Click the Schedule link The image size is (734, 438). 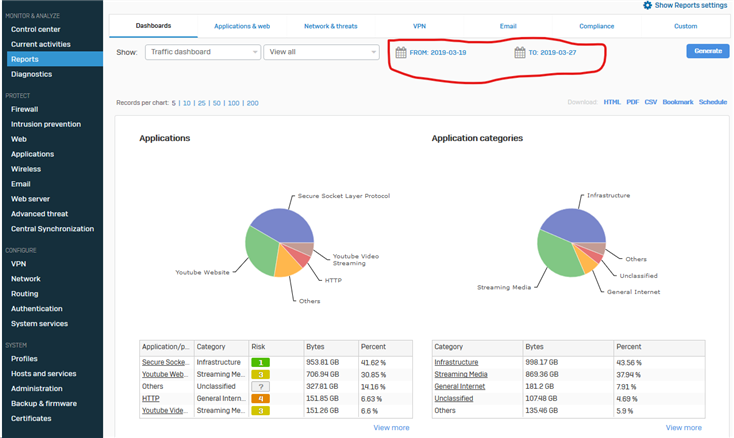pos(712,102)
